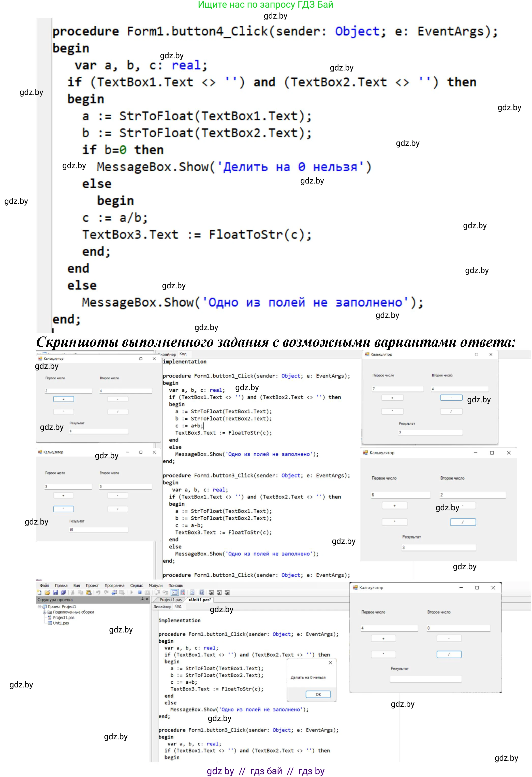Click the Save file toolbar icon
This screenshot has width=532, height=777.
pyautogui.click(x=55, y=592)
